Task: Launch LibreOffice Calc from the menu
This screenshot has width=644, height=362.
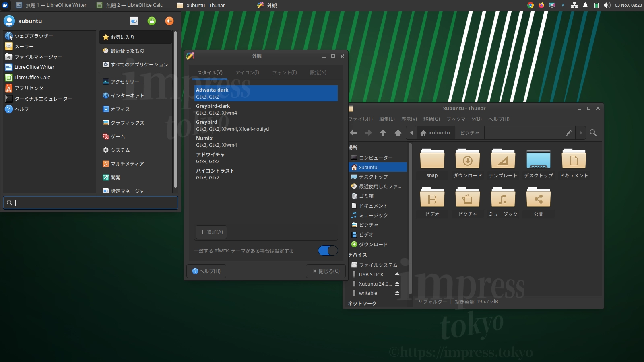Action: coord(50,77)
